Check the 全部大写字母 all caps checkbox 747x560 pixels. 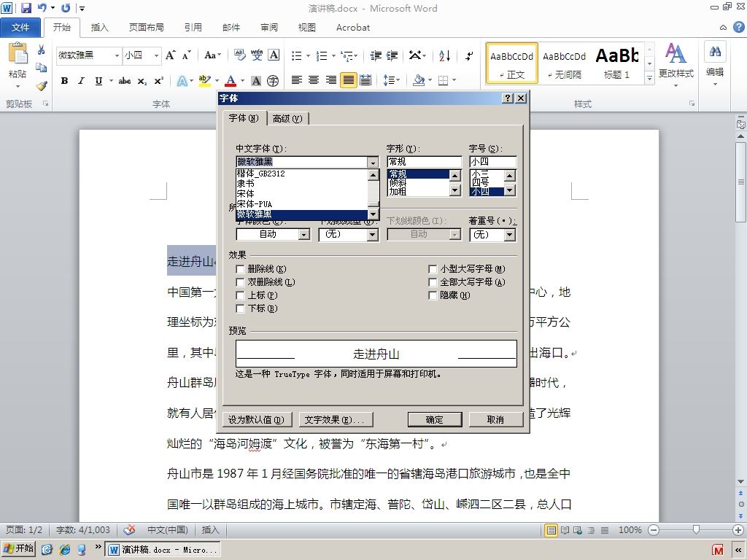pyautogui.click(x=433, y=282)
